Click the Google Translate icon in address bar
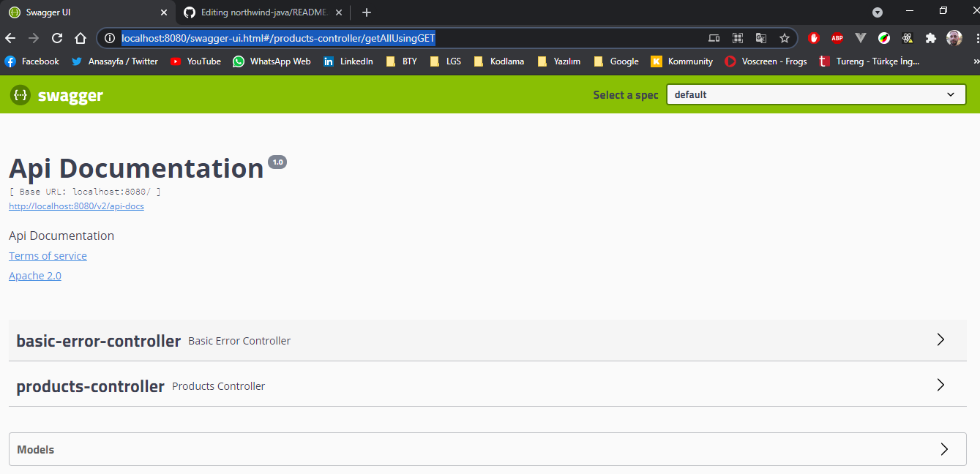The width and height of the screenshot is (980, 474). [760, 37]
